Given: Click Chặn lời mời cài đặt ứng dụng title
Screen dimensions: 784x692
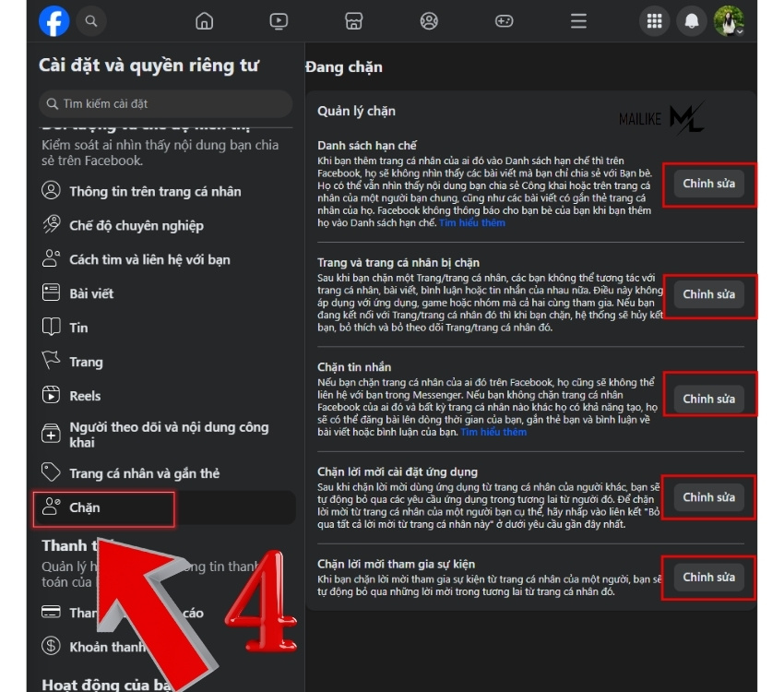Looking at the screenshot, I should coord(397,471).
